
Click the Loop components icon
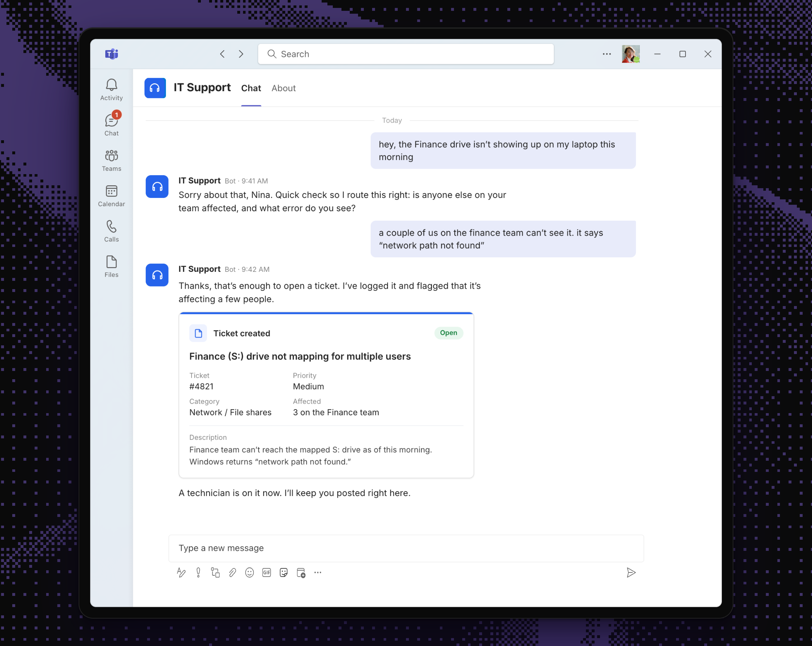click(215, 572)
